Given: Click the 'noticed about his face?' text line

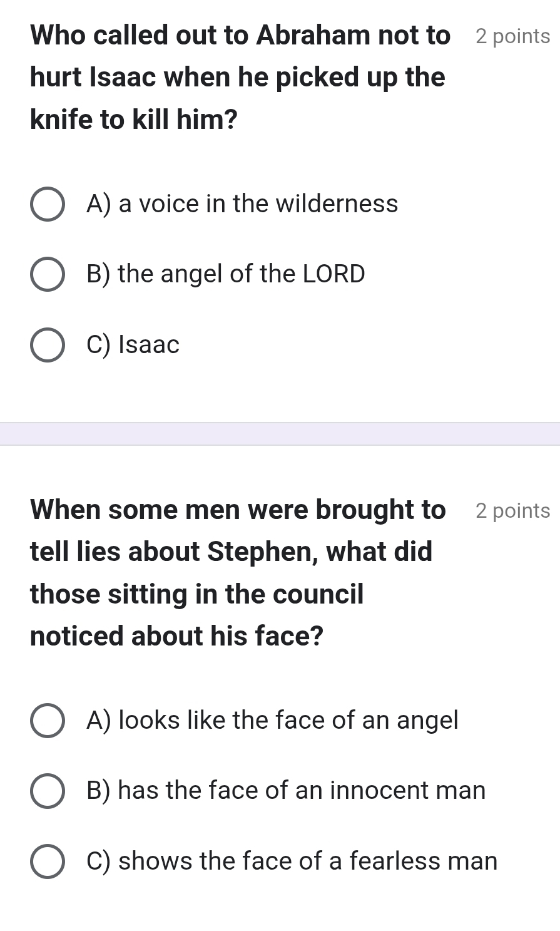Looking at the screenshot, I should pos(176,637).
